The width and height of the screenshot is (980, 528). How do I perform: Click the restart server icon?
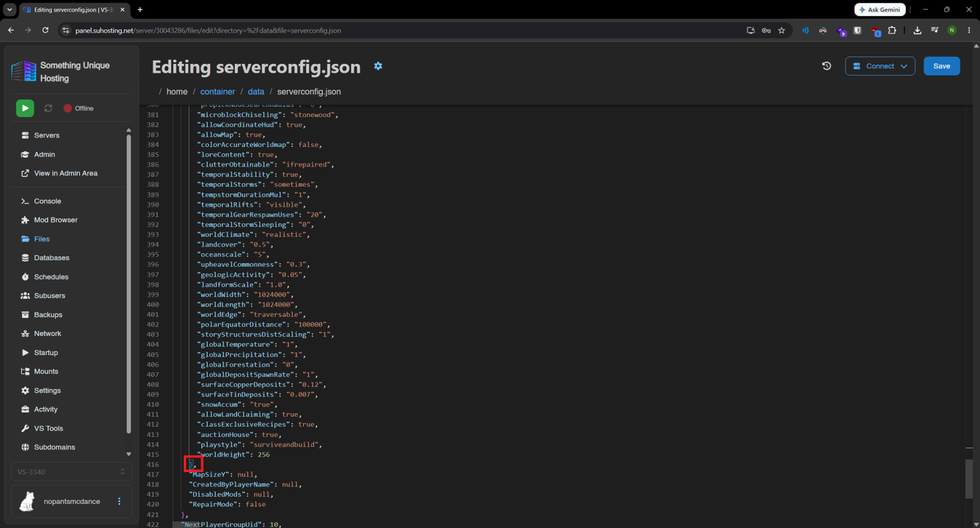coord(48,108)
